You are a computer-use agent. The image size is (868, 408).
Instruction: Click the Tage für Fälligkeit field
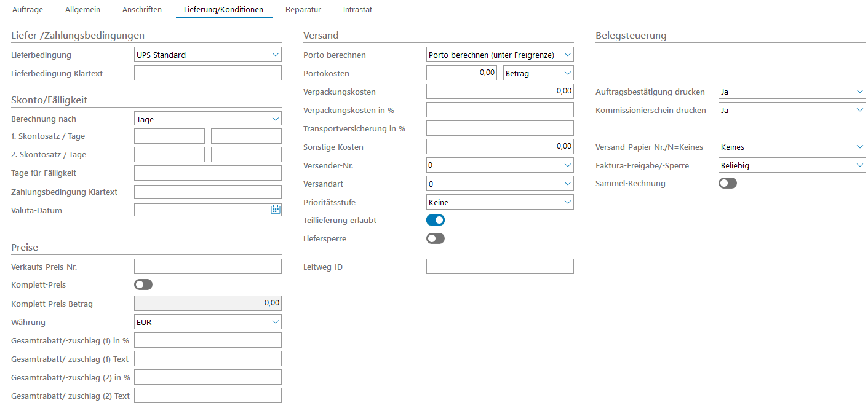207,173
